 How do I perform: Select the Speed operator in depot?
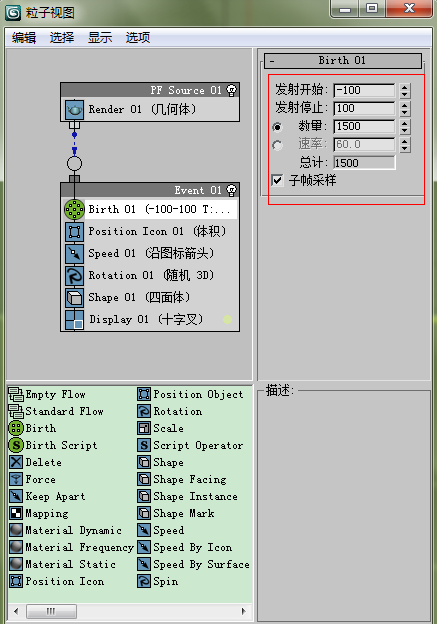point(161,530)
